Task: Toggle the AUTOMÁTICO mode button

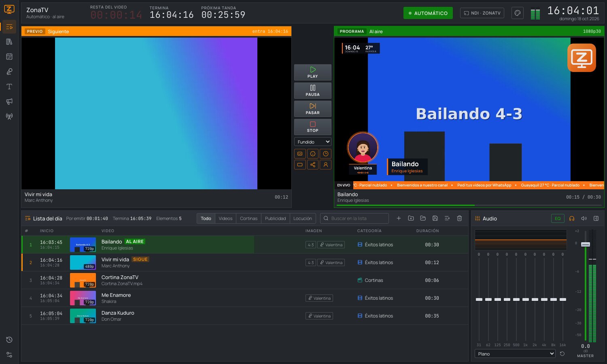Action: 428,13
